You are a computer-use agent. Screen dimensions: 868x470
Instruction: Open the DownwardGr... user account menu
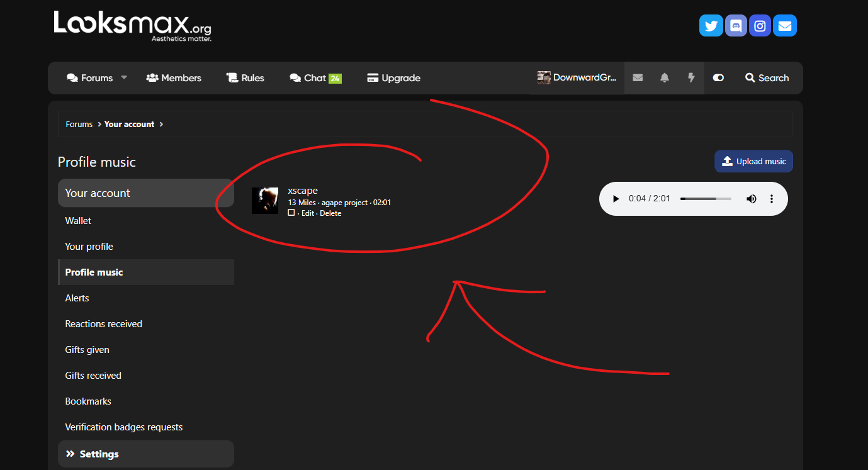coord(577,78)
